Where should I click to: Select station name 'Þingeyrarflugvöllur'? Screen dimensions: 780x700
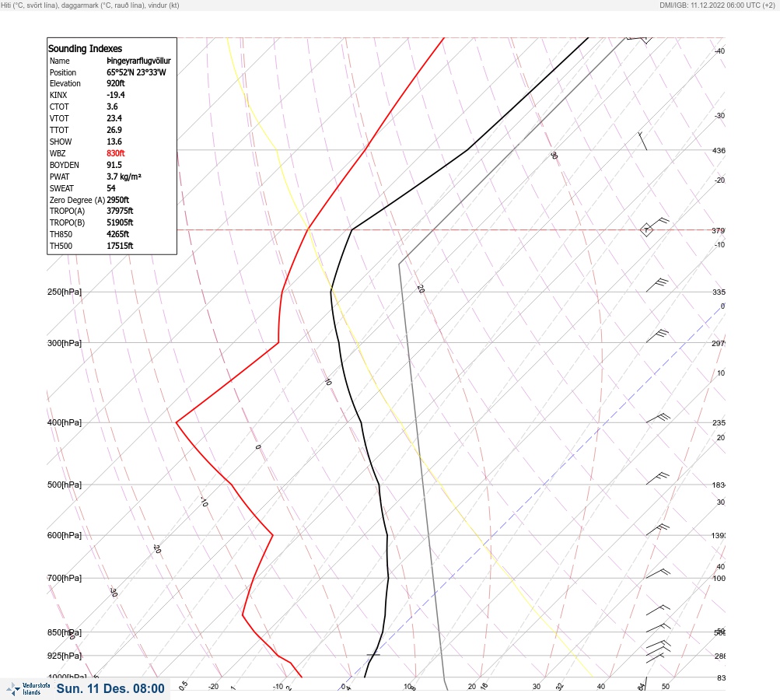138,61
